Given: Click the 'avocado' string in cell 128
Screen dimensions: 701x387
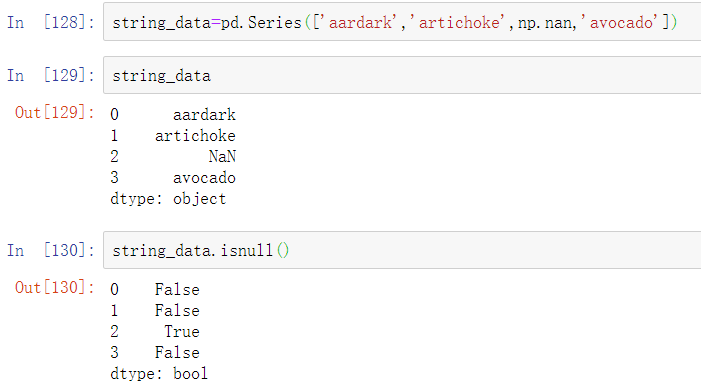Looking at the screenshot, I should coord(619,22).
